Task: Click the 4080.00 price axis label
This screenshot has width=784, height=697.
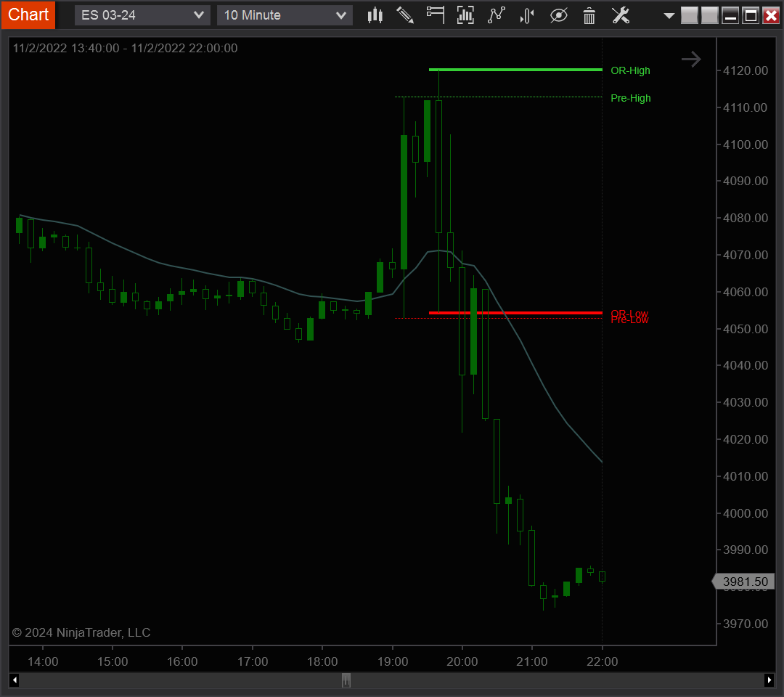Action: [745, 218]
